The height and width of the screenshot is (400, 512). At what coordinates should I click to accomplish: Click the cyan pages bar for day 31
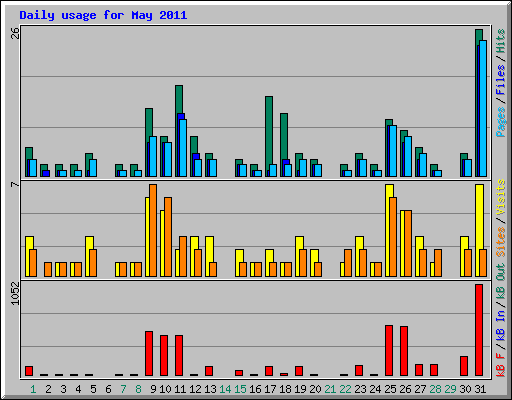click(x=483, y=108)
